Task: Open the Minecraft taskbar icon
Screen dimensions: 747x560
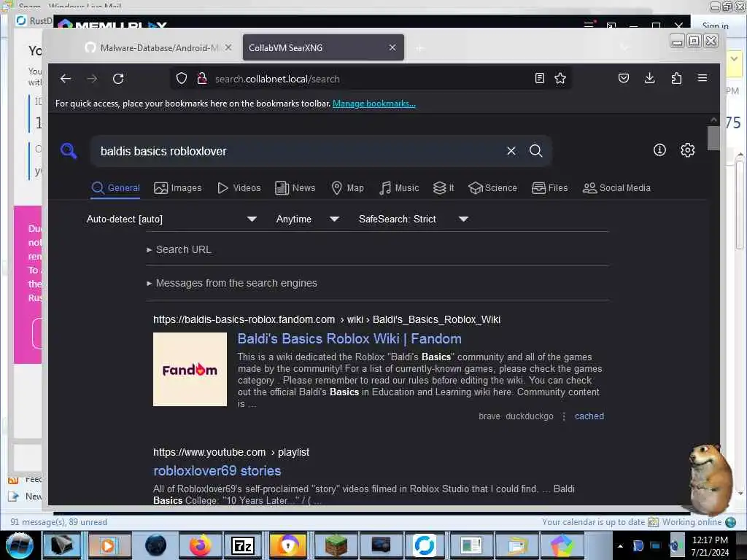Action: point(336,545)
